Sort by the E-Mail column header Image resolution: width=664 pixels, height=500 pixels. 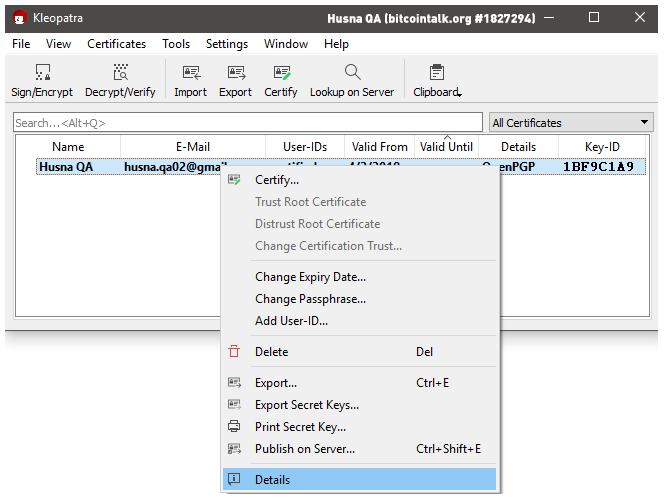point(193,147)
